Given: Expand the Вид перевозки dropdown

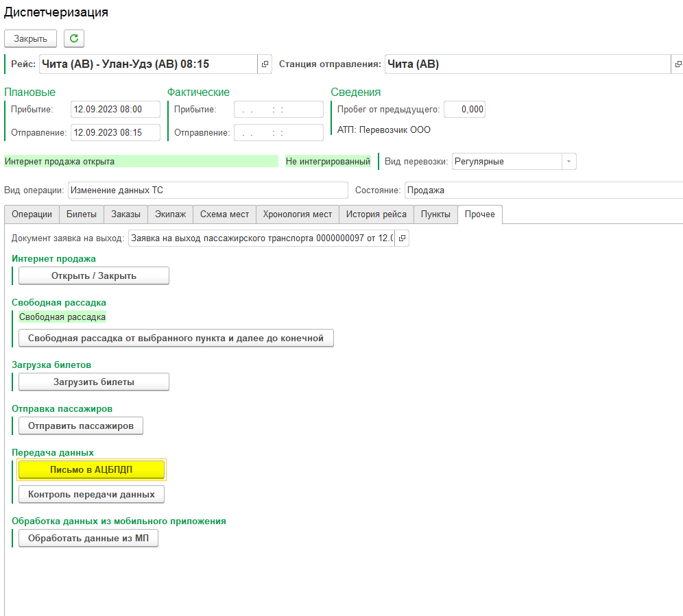Looking at the screenshot, I should 568,162.
